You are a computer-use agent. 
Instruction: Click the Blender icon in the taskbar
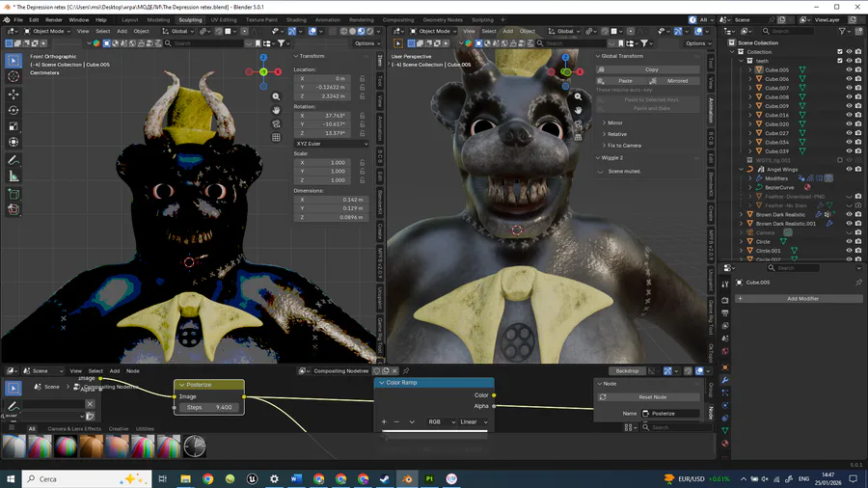point(407,478)
